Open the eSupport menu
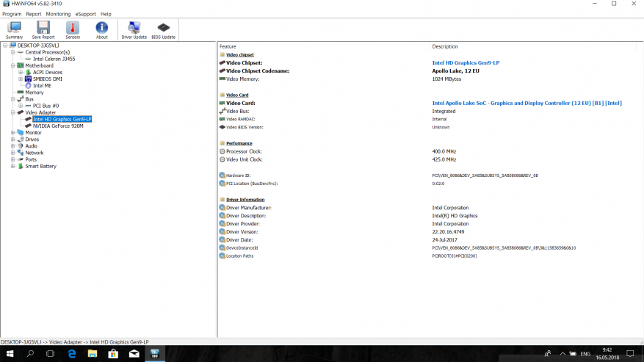Screen dimensions: 644x362 click(x=85, y=14)
